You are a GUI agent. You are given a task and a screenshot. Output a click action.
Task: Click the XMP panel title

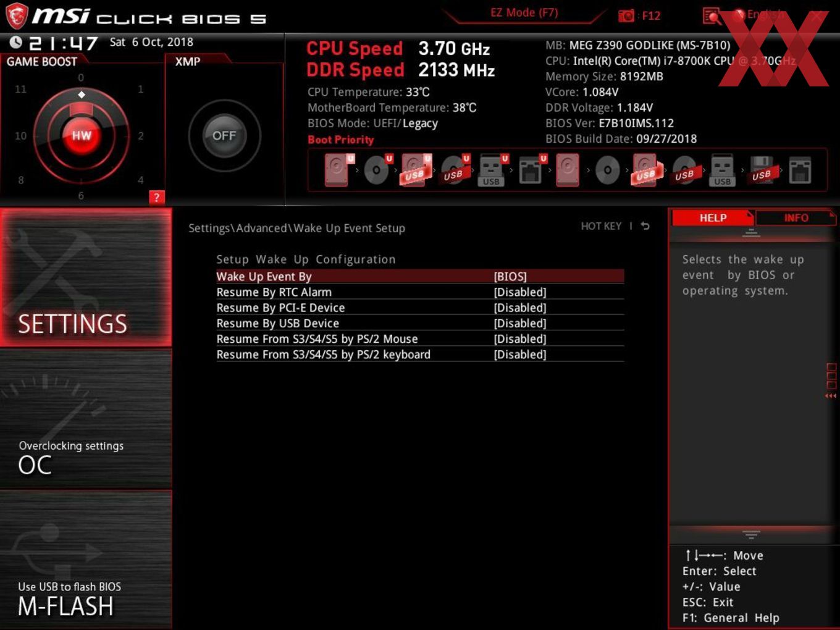(188, 61)
